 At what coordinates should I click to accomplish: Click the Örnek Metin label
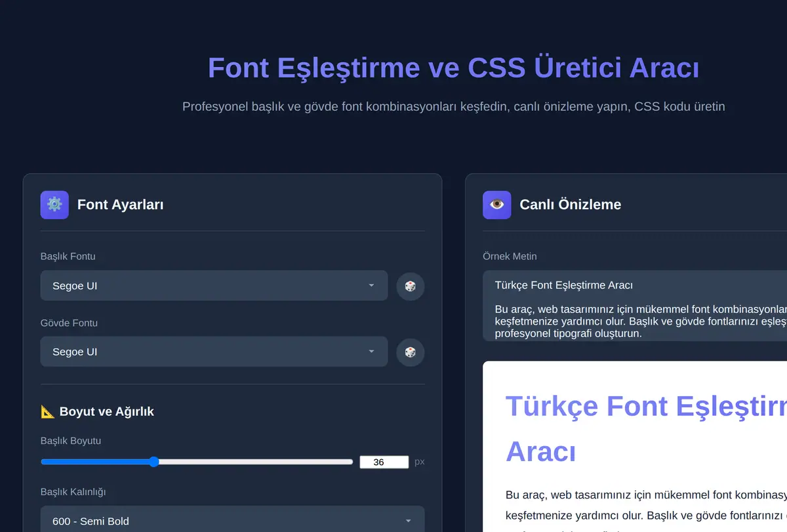(x=510, y=256)
